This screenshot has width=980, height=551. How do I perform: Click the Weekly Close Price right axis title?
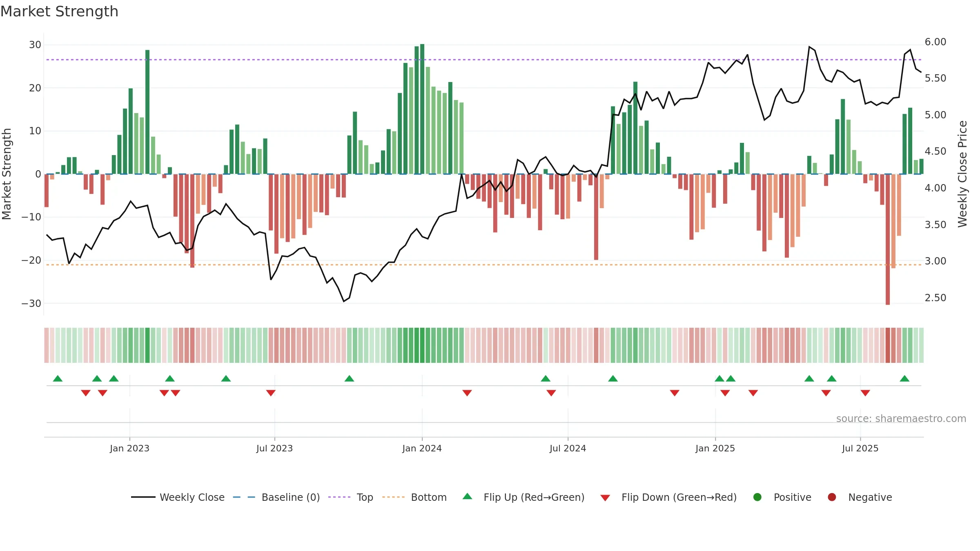(962, 174)
